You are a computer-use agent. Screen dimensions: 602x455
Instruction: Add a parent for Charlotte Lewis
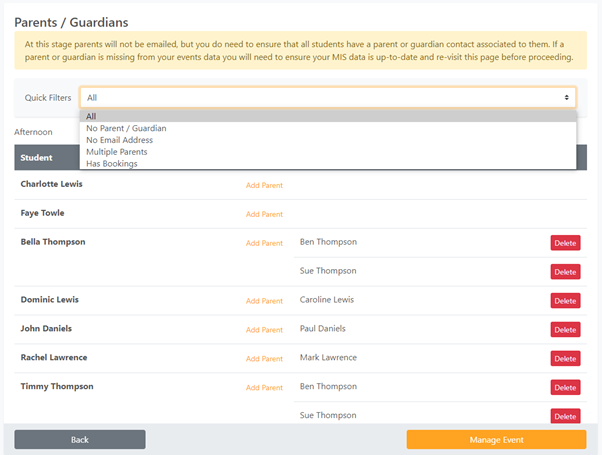264,185
